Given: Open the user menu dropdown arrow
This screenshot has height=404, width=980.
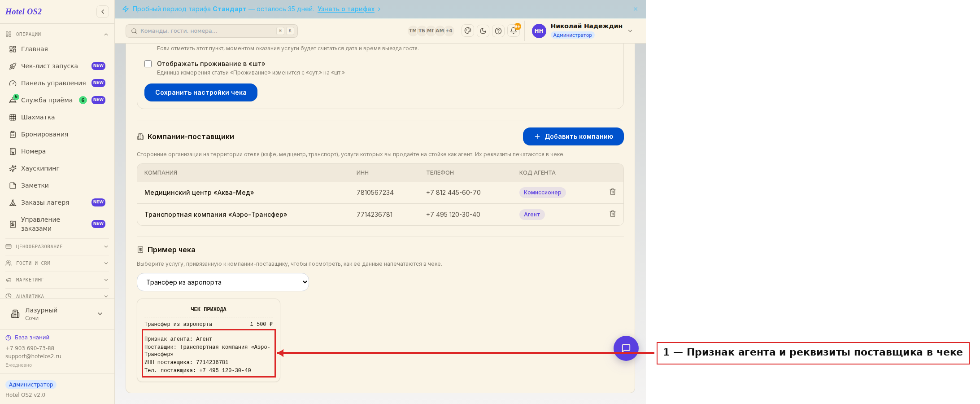Looking at the screenshot, I should click(x=630, y=31).
